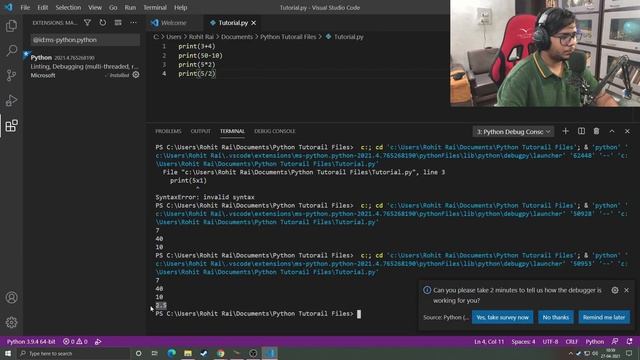
Task: Open Python extension manage gear
Action: [x=136, y=75]
